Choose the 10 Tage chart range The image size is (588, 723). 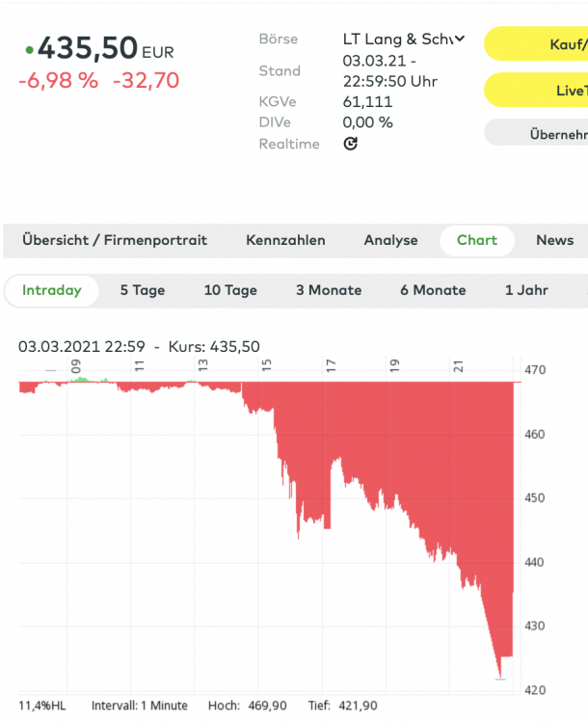(230, 290)
